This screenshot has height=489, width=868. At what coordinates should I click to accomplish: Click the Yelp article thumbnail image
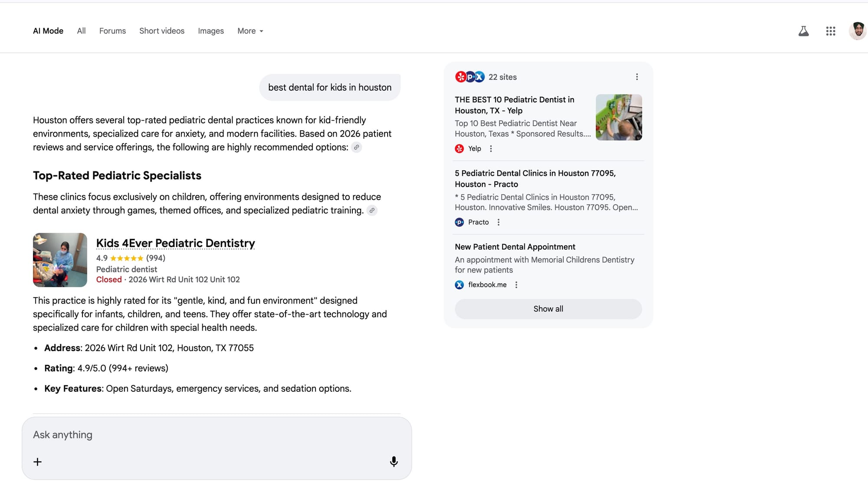[618, 117]
